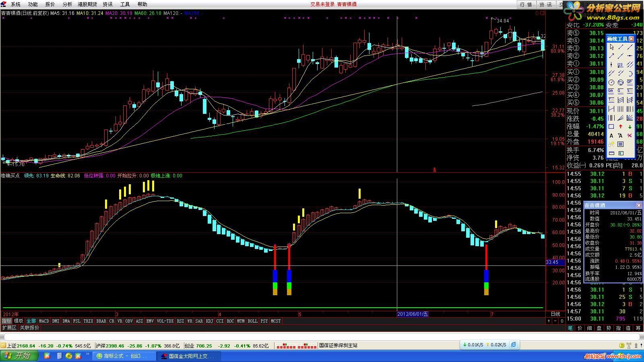Select the GA line drawing tool
The height and width of the screenshot is (362, 644).
click(612, 91)
